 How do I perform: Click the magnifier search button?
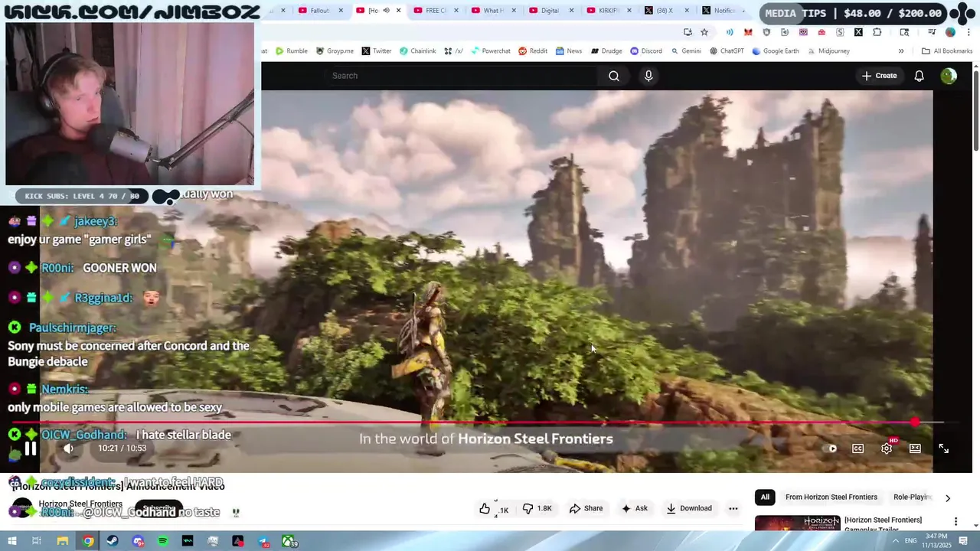(614, 76)
